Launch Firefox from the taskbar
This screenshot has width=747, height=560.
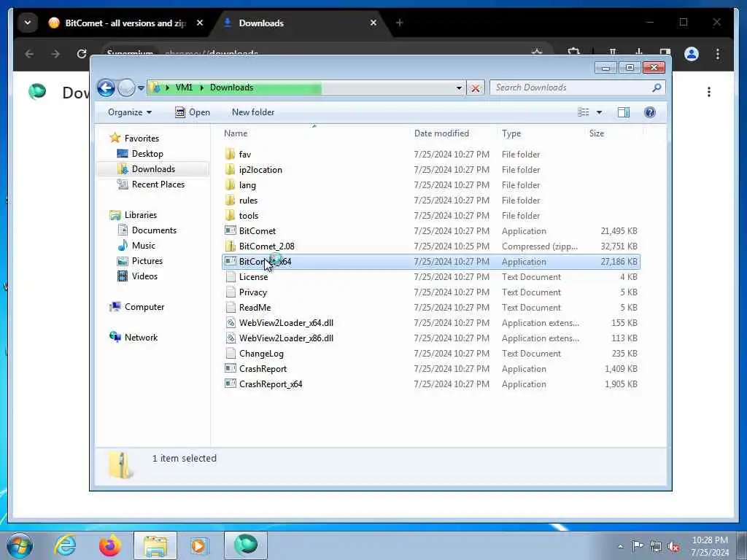coord(109,545)
